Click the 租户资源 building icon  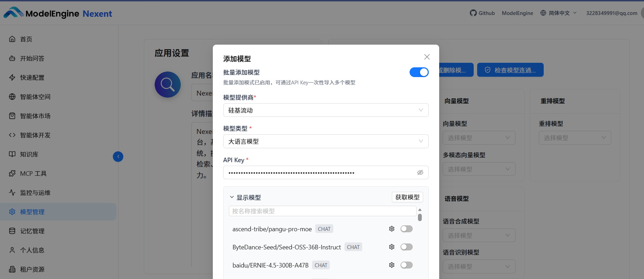(12, 269)
